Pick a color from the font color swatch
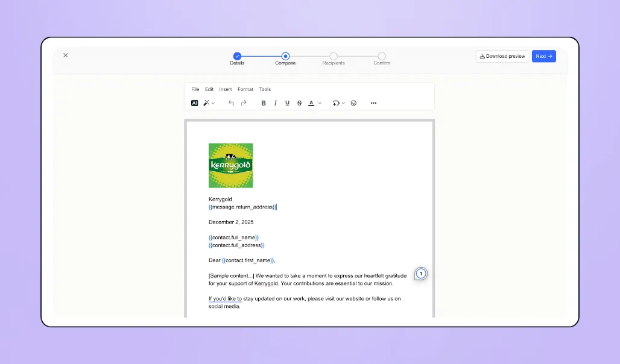 311,104
